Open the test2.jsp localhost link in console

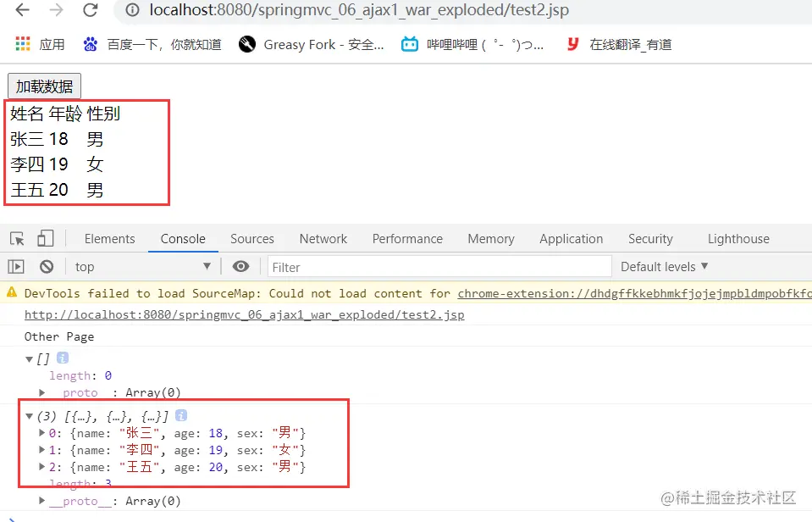pyautogui.click(x=245, y=314)
